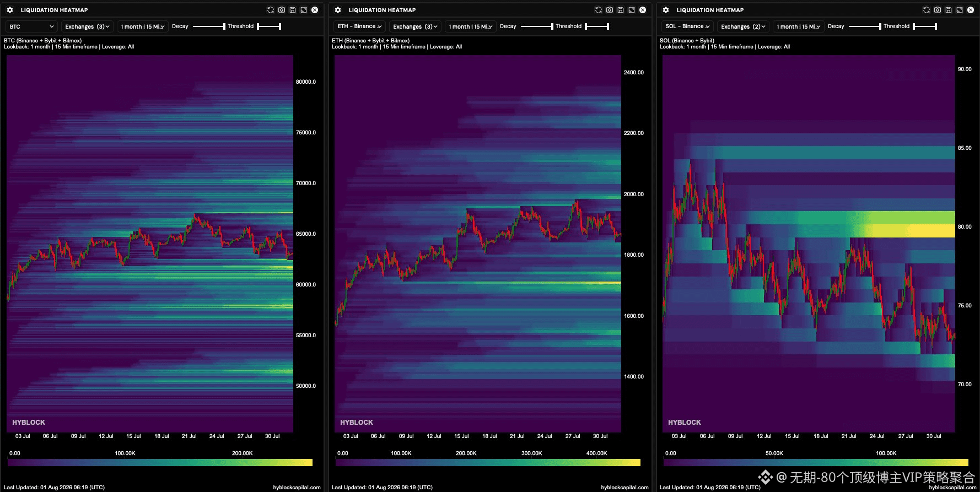Click 'BTC (Binance + Bybit + Bitmex)' chart title
Image resolution: width=980 pixels, height=492 pixels.
(x=43, y=41)
